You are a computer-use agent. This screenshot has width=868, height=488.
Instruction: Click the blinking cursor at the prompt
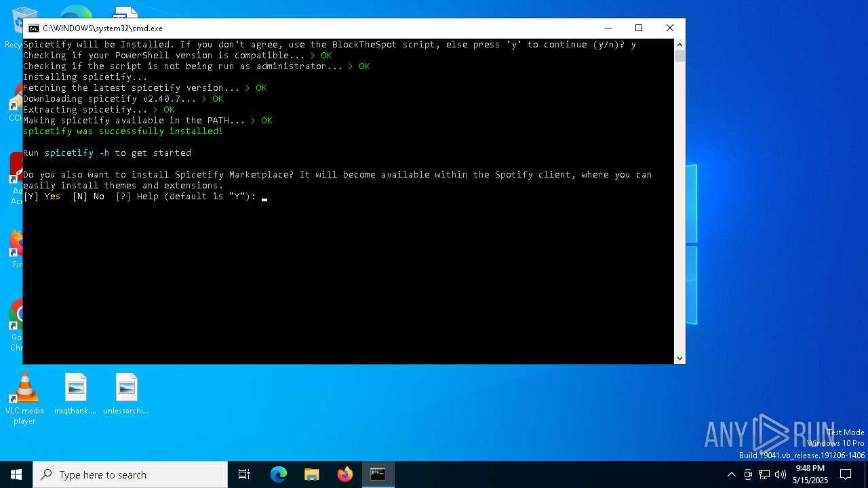pyautogui.click(x=264, y=199)
